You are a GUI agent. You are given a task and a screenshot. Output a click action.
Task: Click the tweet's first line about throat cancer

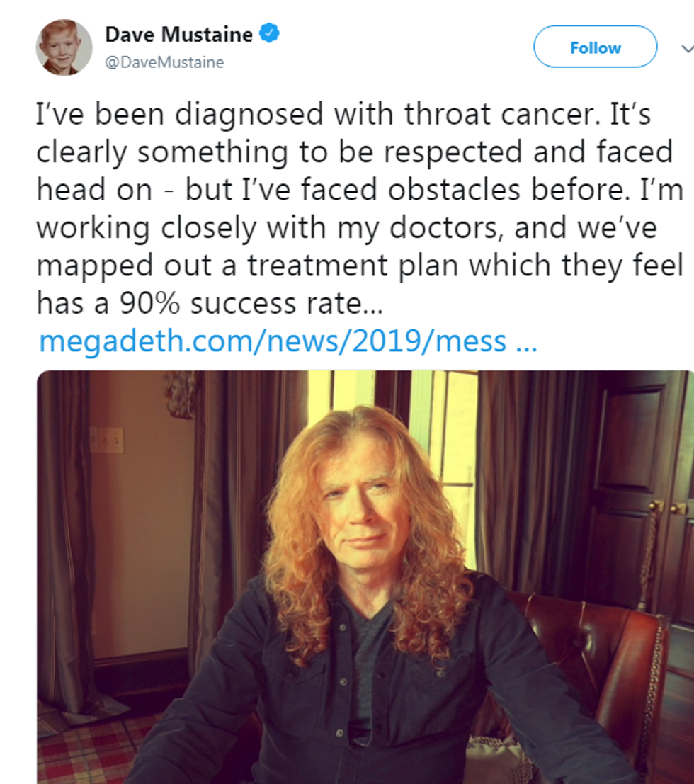(x=343, y=113)
